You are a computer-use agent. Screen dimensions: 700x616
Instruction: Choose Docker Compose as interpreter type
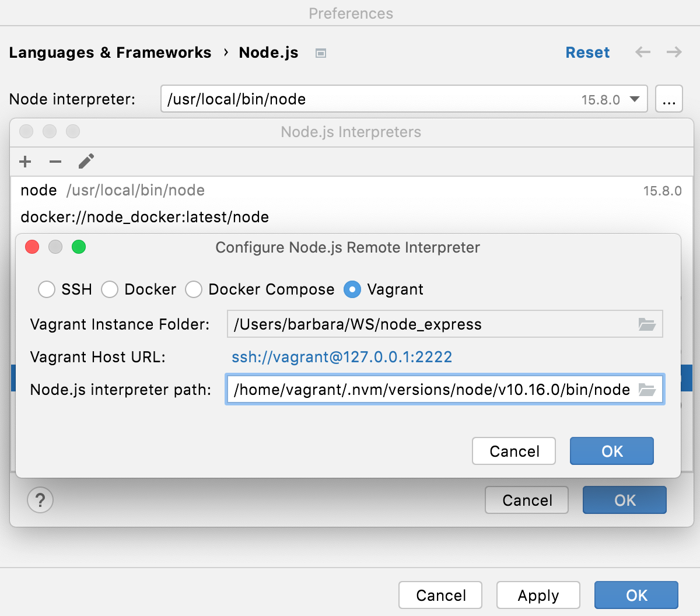point(194,289)
